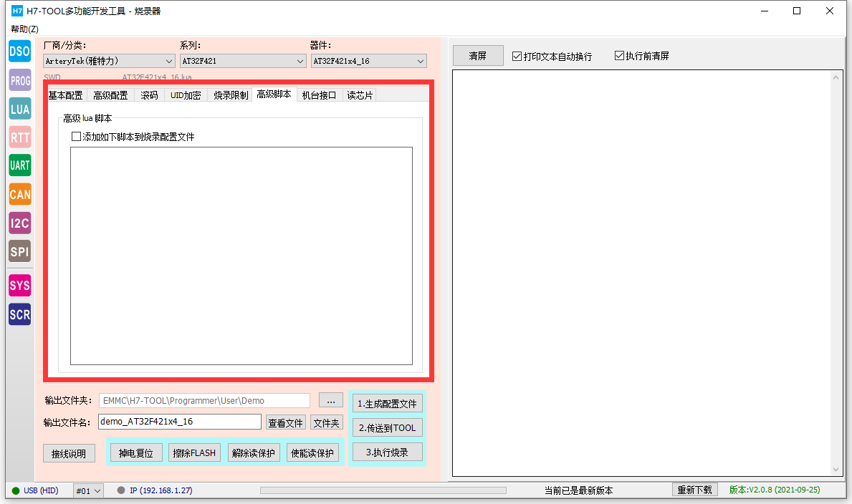
Task: Open the PROG programmer tool
Action: [x=19, y=80]
